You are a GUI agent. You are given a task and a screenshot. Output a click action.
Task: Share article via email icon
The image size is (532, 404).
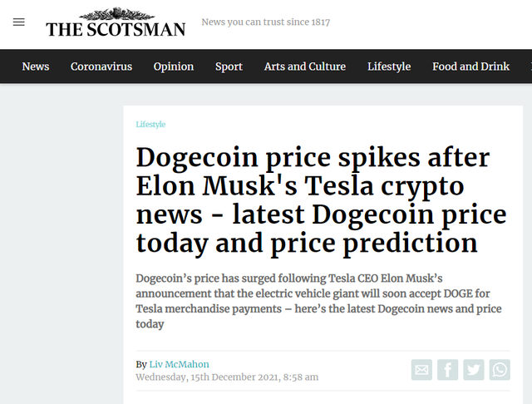tap(421, 369)
